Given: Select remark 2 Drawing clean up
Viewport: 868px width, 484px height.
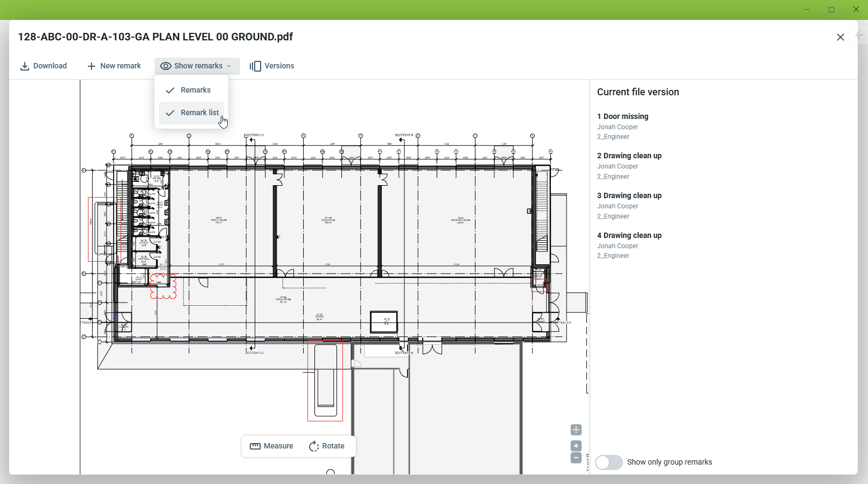Looking at the screenshot, I should pyautogui.click(x=629, y=156).
